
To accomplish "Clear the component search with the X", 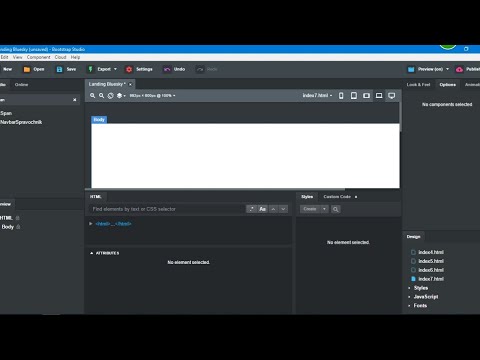I will tap(75, 100).
